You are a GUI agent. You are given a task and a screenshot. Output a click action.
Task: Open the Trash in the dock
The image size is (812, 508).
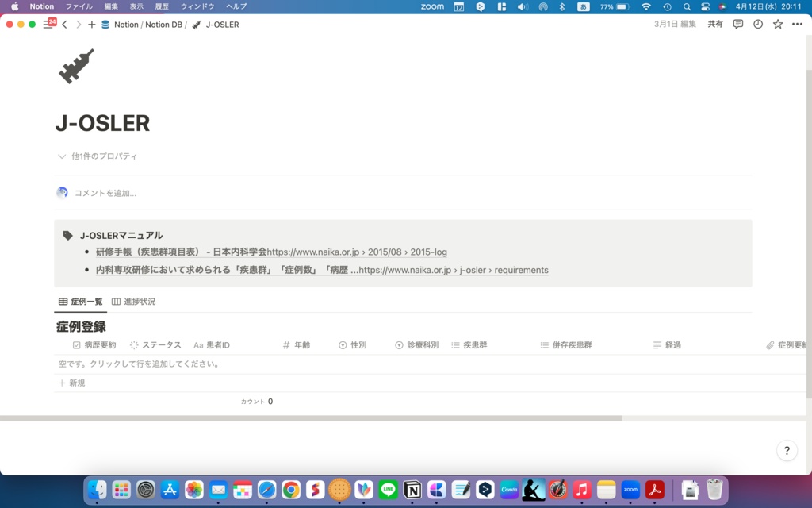714,489
